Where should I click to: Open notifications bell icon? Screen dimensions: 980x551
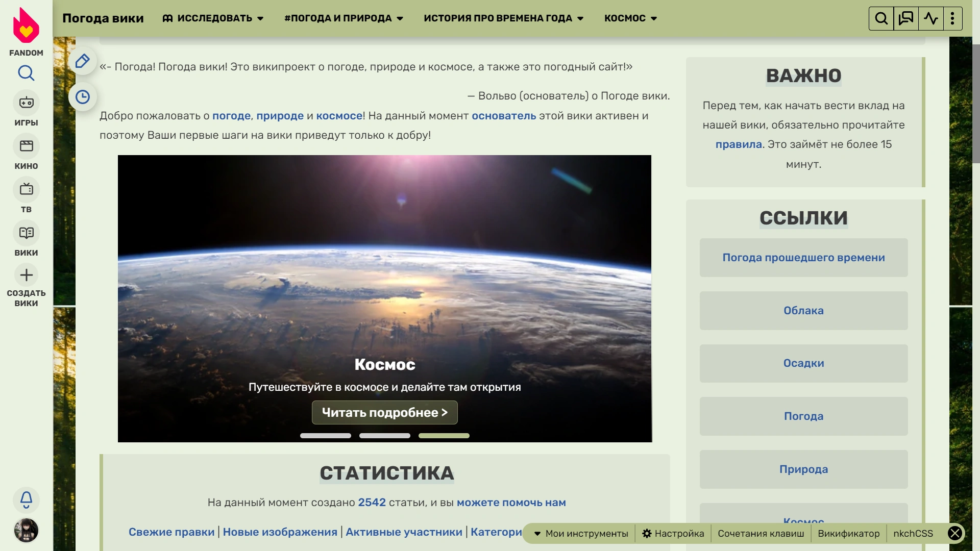click(x=26, y=499)
